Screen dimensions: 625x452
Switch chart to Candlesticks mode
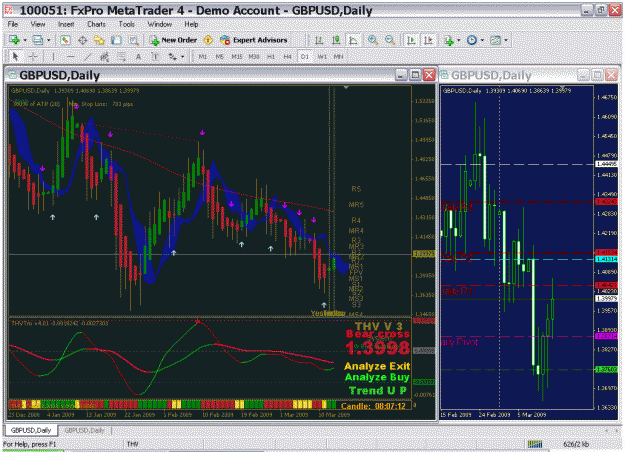(x=336, y=40)
